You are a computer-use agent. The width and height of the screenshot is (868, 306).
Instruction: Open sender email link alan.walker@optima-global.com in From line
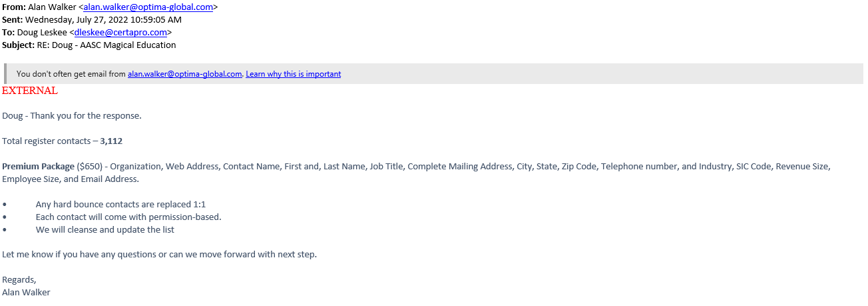pyautogui.click(x=148, y=7)
